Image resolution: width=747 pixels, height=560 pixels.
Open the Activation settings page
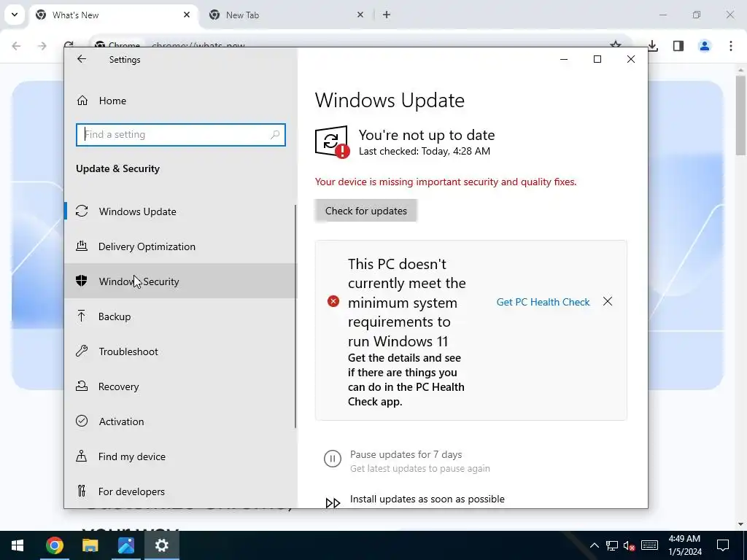tap(181, 421)
